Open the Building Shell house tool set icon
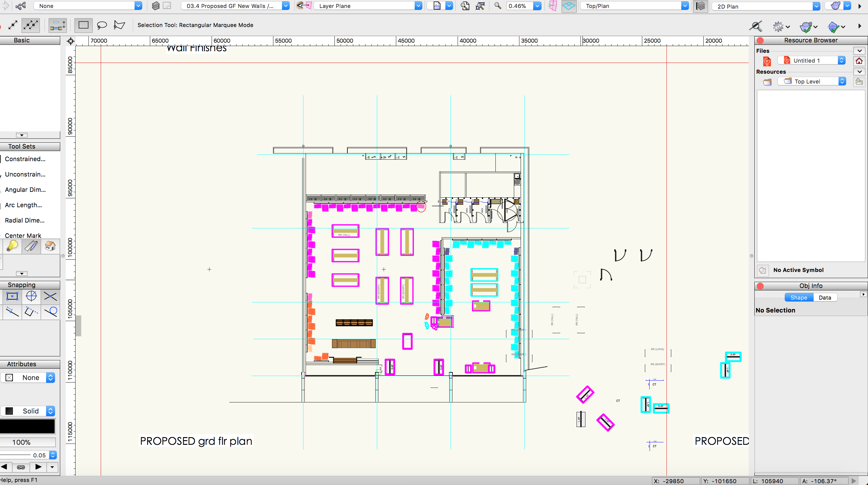Screen dimensions: 868x485 (x=49, y=246)
